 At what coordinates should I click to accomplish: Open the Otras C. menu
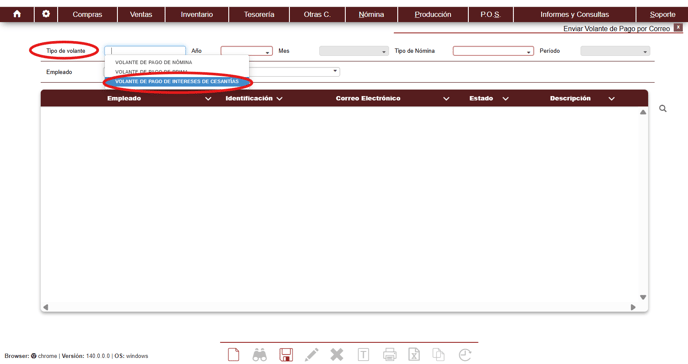[317, 14]
